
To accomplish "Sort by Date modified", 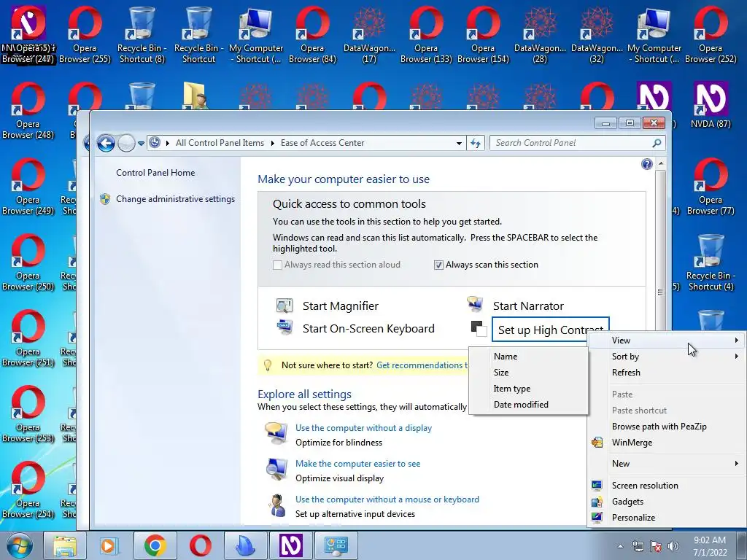I will click(x=528, y=404).
